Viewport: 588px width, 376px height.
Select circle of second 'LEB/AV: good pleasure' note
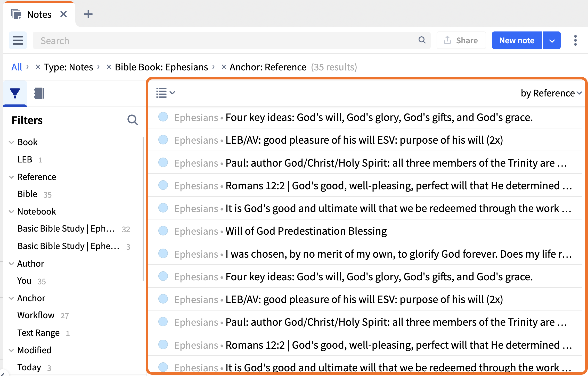click(x=163, y=299)
